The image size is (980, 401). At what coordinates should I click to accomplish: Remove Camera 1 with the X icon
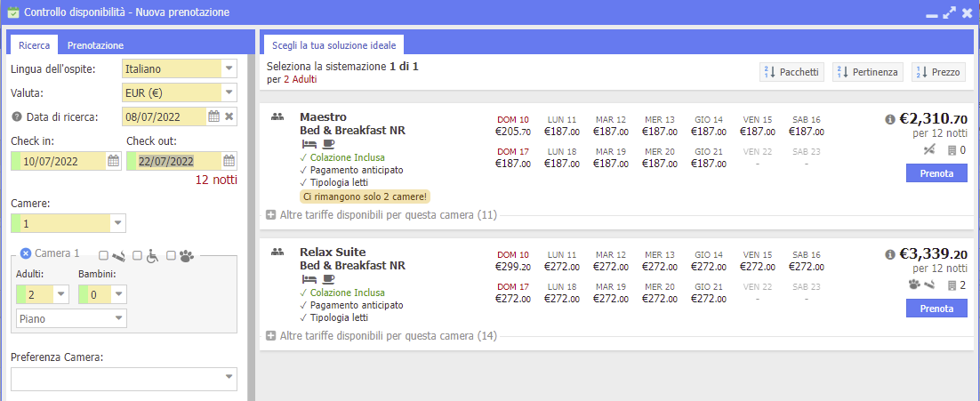point(25,253)
